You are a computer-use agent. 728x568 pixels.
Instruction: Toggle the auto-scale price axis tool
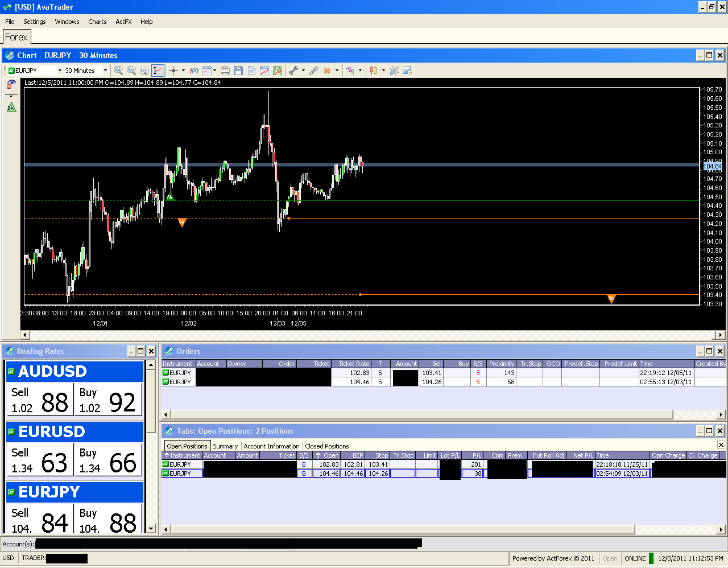158,71
